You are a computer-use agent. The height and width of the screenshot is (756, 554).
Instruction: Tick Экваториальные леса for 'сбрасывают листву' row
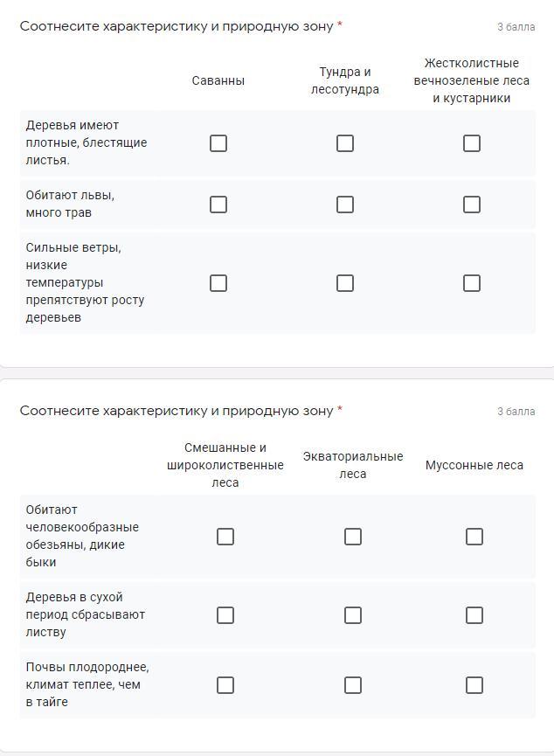point(353,614)
